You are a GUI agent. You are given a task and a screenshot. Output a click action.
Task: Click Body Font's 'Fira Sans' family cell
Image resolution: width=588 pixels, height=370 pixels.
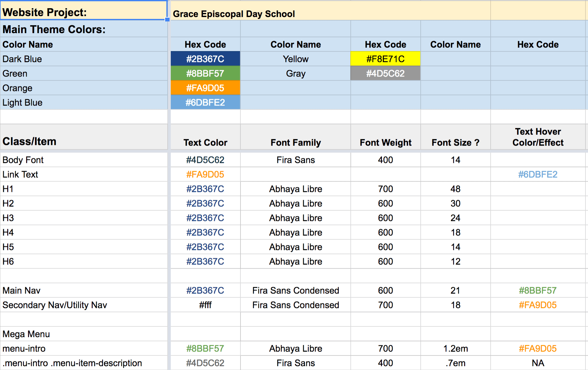pyautogui.click(x=296, y=160)
